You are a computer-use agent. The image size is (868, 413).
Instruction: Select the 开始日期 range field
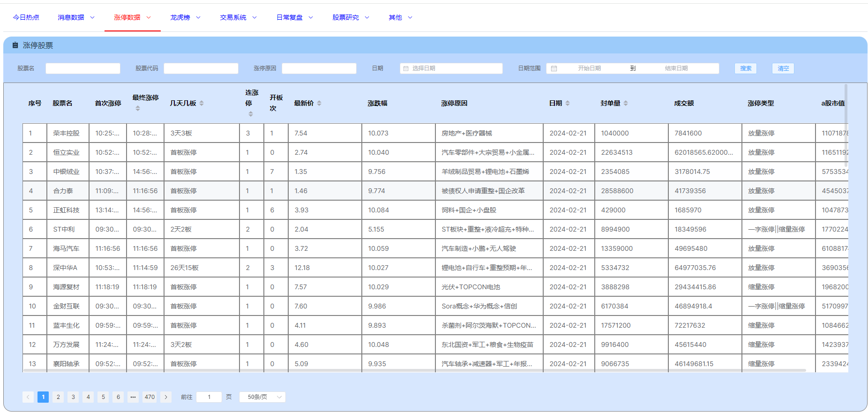click(x=589, y=68)
